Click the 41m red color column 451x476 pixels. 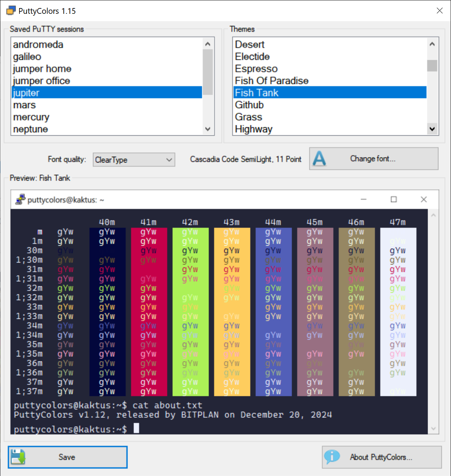[x=149, y=311]
